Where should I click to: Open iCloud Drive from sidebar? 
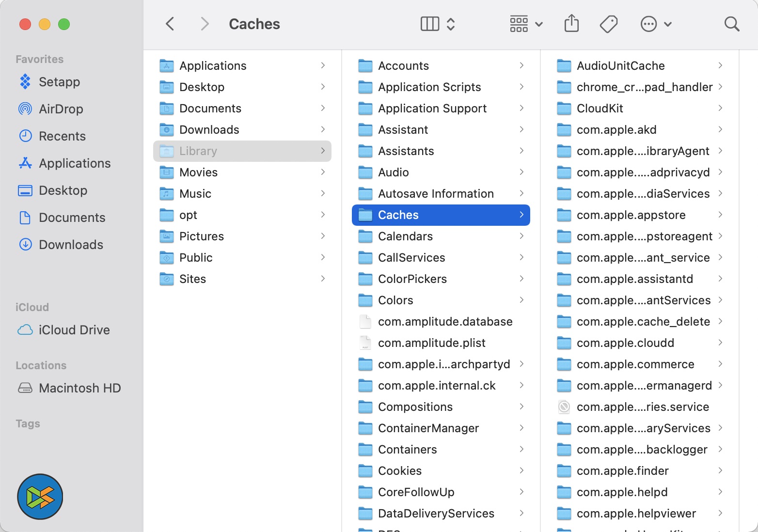(74, 330)
